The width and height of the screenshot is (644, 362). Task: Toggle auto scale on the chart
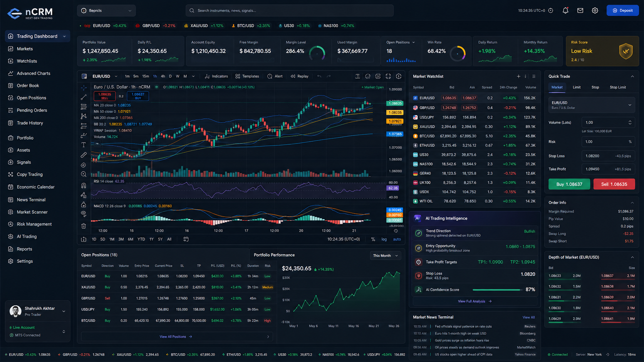397,239
